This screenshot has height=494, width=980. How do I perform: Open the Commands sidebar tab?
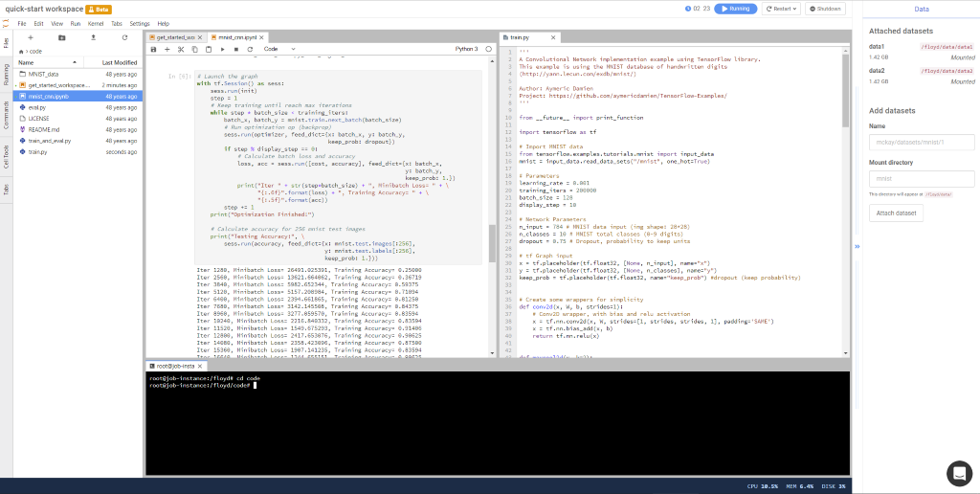(7, 115)
